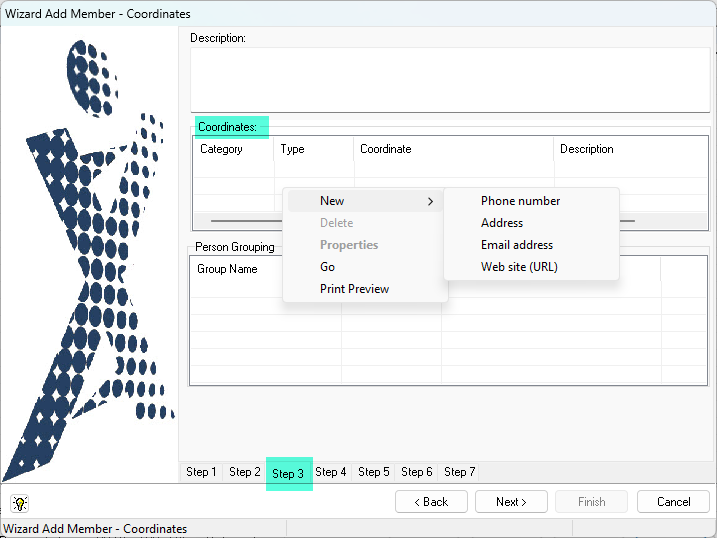Image resolution: width=717 pixels, height=538 pixels.
Task: Click the Group Name column header
Action: tap(265, 269)
